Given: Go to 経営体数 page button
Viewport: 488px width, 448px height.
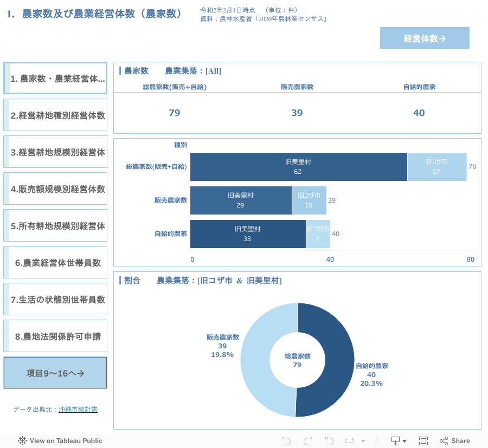Looking at the screenshot, I should 425,38.
